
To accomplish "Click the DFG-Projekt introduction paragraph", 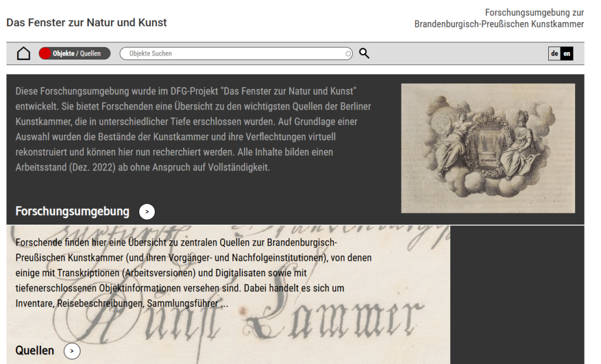I will tap(194, 129).
